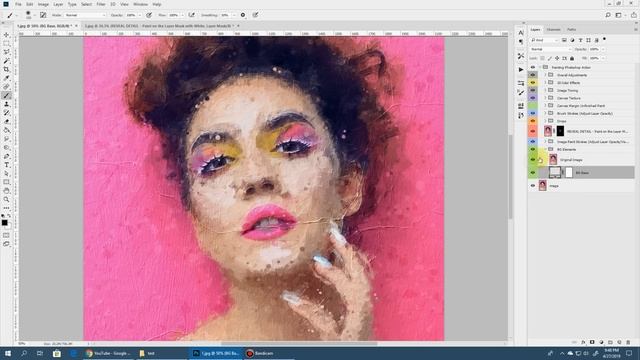
Task: Select the Path Selection tool
Action: [6, 173]
